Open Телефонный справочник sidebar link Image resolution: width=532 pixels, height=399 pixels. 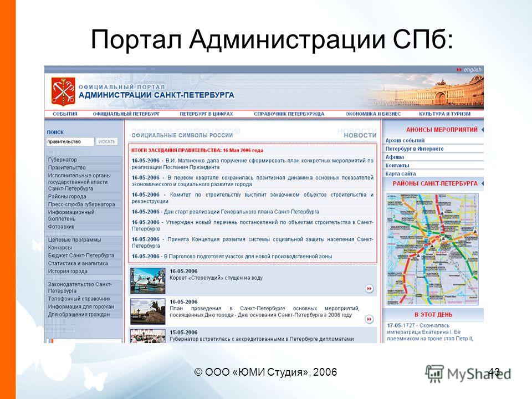click(84, 299)
